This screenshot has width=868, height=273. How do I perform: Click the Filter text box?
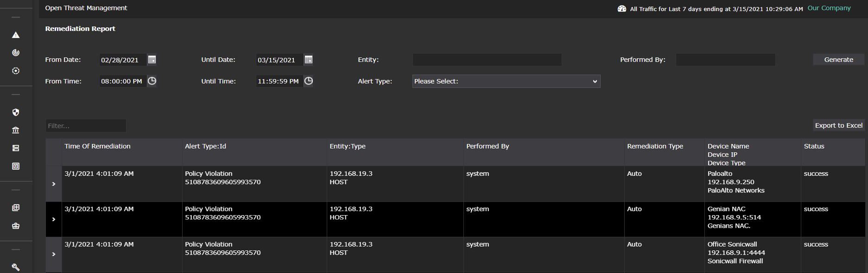[86, 126]
